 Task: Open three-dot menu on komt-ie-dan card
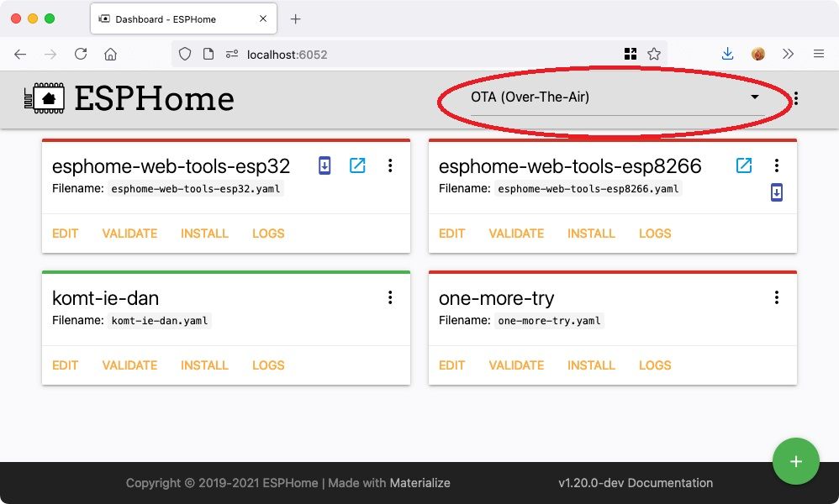[x=390, y=297]
